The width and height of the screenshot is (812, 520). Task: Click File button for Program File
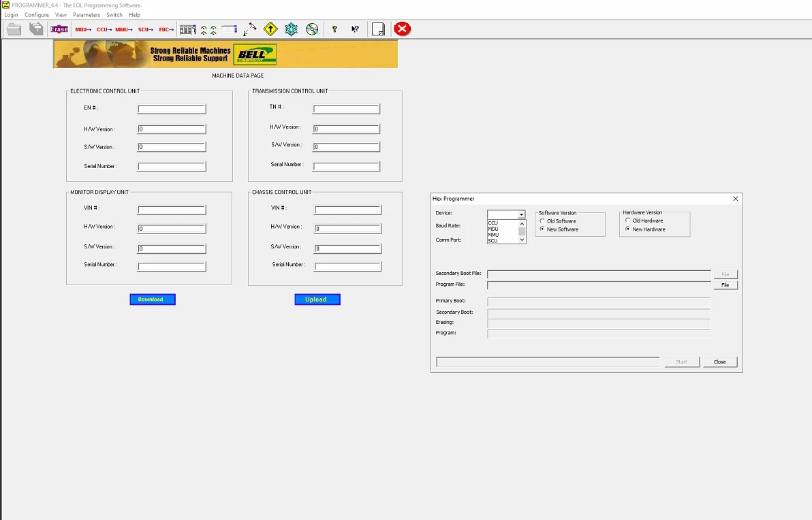point(725,285)
